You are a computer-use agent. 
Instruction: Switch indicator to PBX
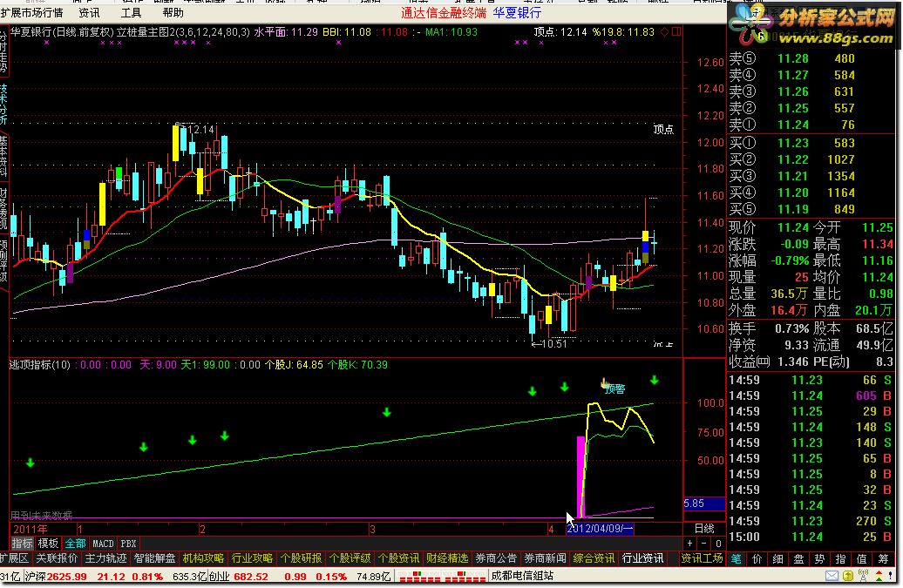tap(128, 544)
